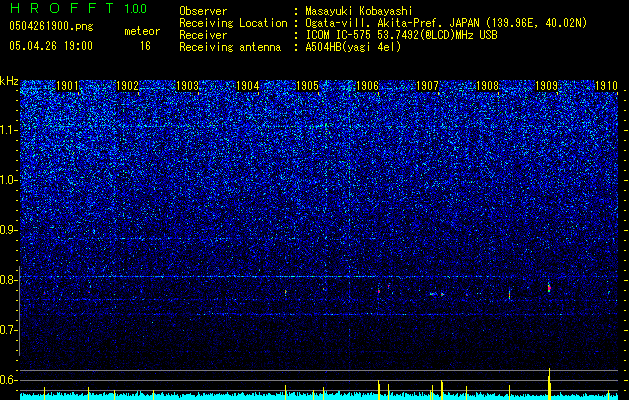Select antenna value A504HB(yagi 4el)
The image size is (629, 400).
click(353, 47)
